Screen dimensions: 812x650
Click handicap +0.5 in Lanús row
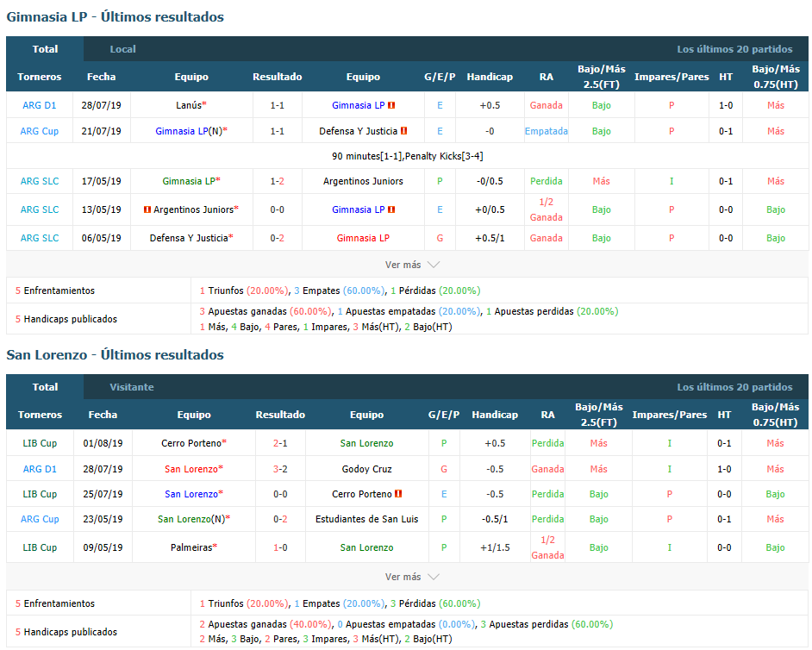click(x=490, y=105)
